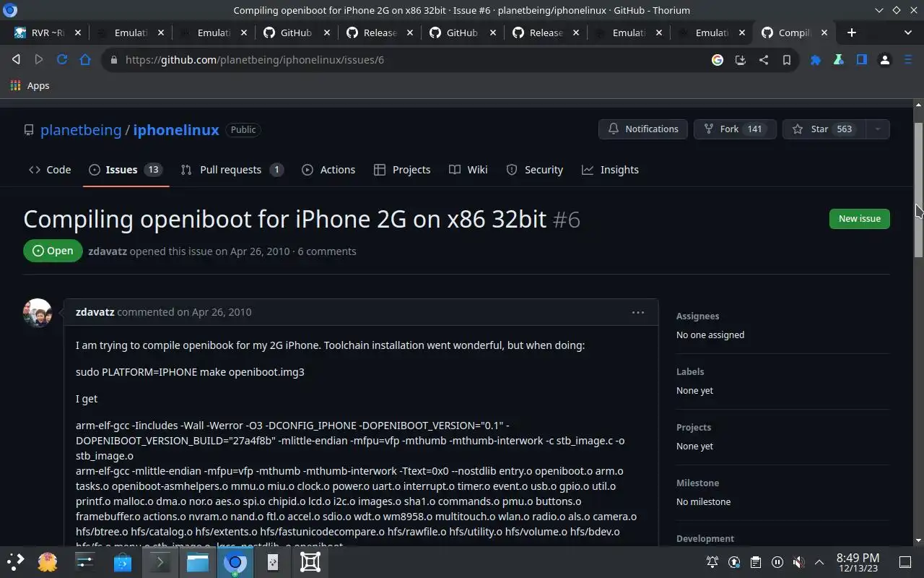This screenshot has width=924, height=578.
Task: Click the comment date Apr 26, 2010
Action: pyautogui.click(x=221, y=312)
